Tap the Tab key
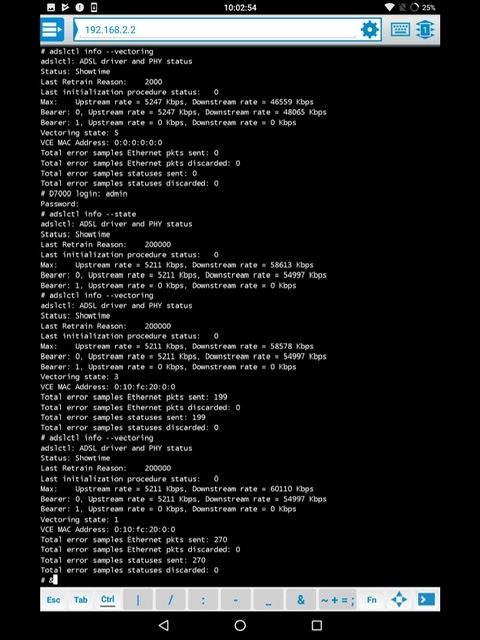The height and width of the screenshot is (640, 480). tap(80, 600)
